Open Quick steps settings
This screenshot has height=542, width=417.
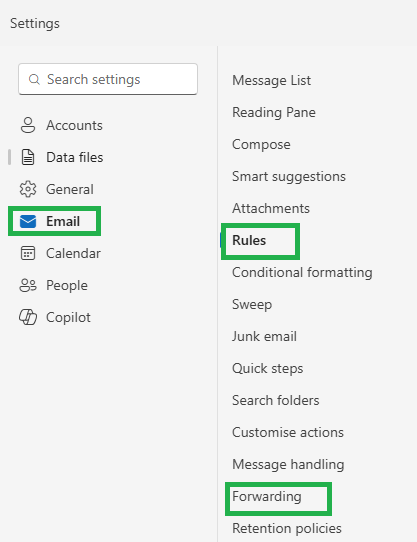[268, 368]
